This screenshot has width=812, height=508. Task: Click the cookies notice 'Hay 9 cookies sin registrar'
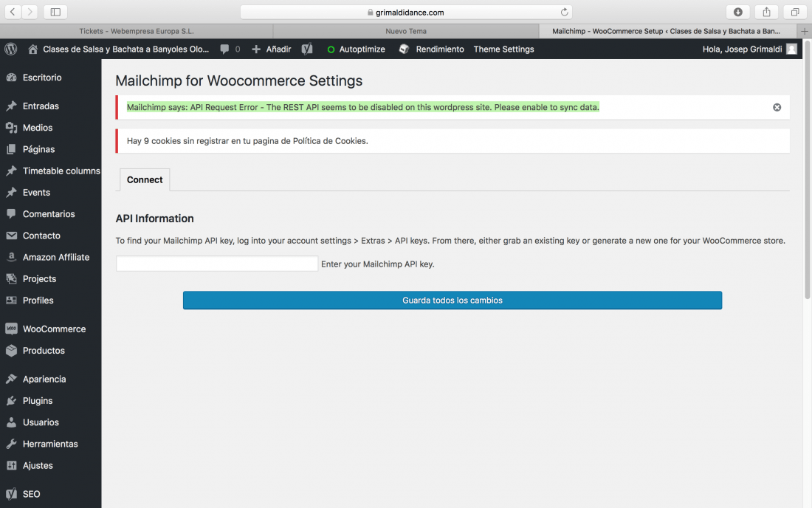(247, 141)
